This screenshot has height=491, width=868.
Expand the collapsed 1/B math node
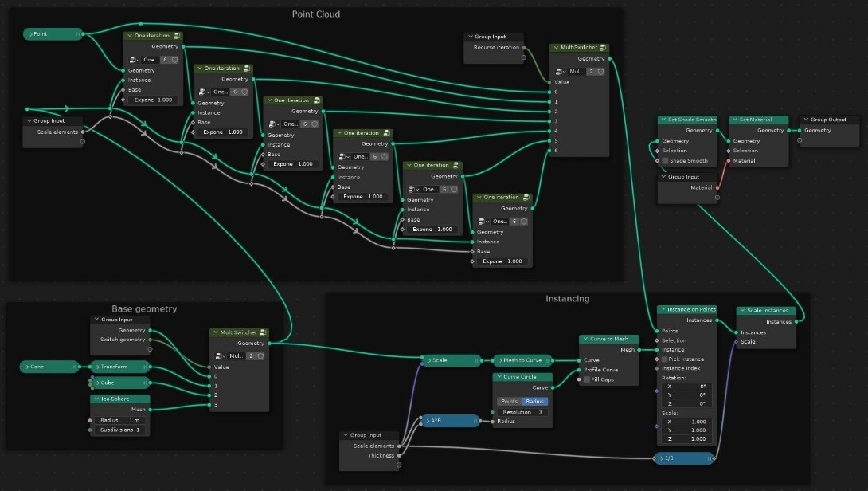(662, 458)
